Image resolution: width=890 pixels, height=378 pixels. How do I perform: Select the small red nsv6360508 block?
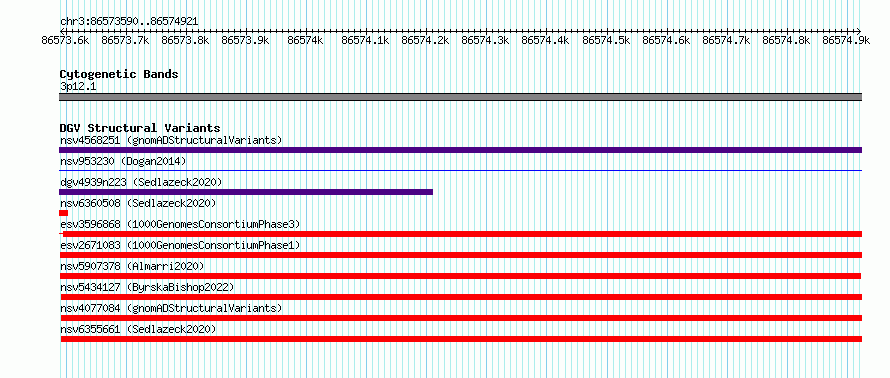point(64,213)
